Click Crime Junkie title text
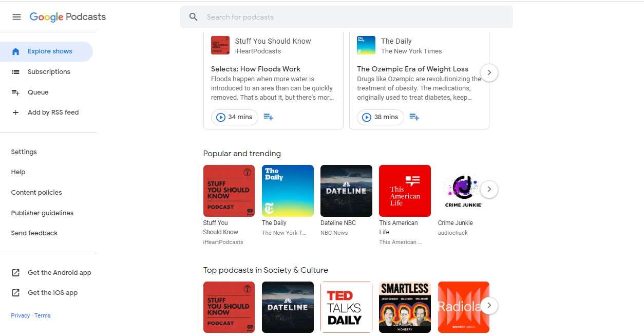 pos(455,223)
